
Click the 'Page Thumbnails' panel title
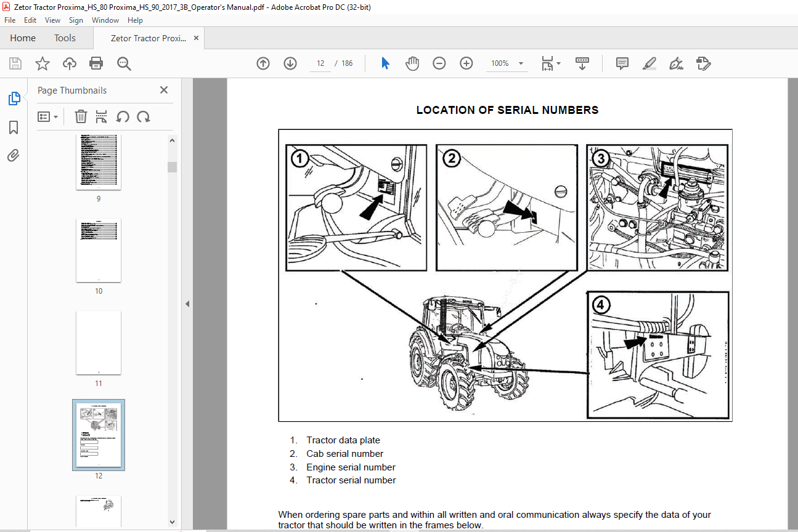pyautogui.click(x=72, y=91)
